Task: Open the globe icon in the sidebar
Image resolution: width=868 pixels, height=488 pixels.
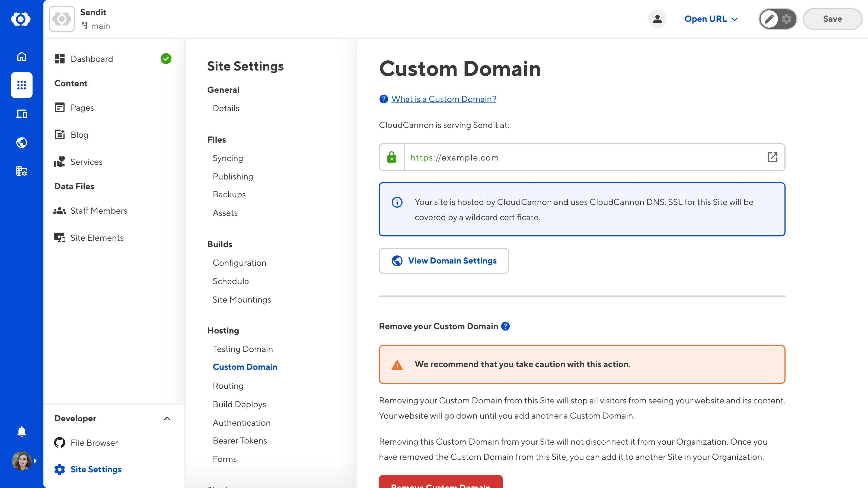Action: (x=21, y=142)
